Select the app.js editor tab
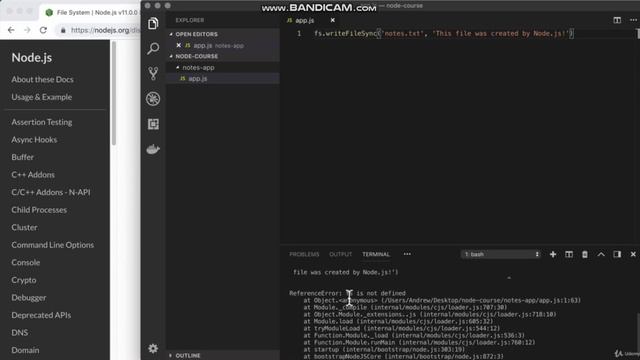 click(305, 20)
